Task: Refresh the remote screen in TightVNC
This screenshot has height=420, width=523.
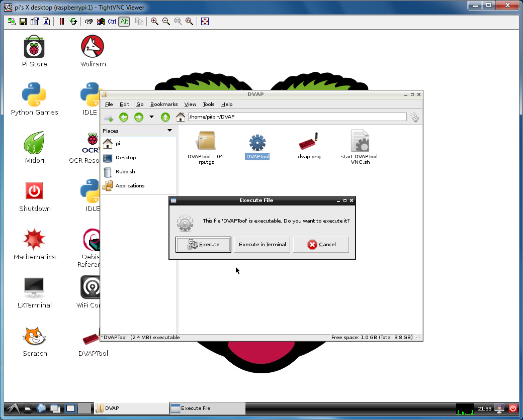Action: pyautogui.click(x=73, y=22)
